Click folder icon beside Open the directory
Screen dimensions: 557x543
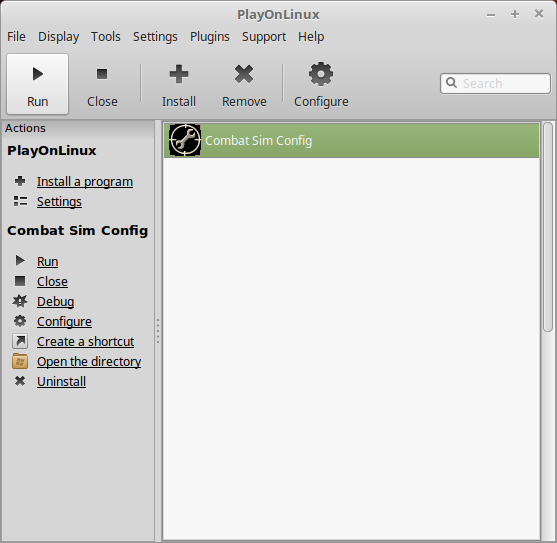click(x=20, y=361)
